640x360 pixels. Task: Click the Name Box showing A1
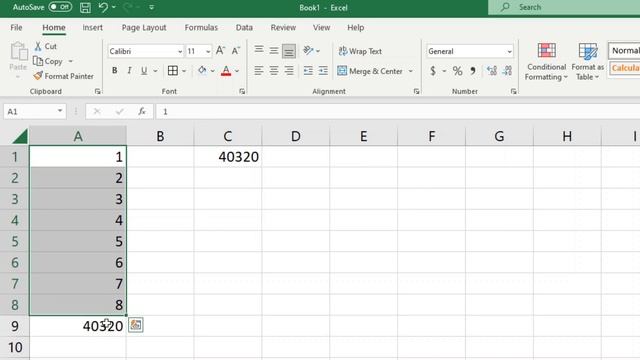[34, 111]
